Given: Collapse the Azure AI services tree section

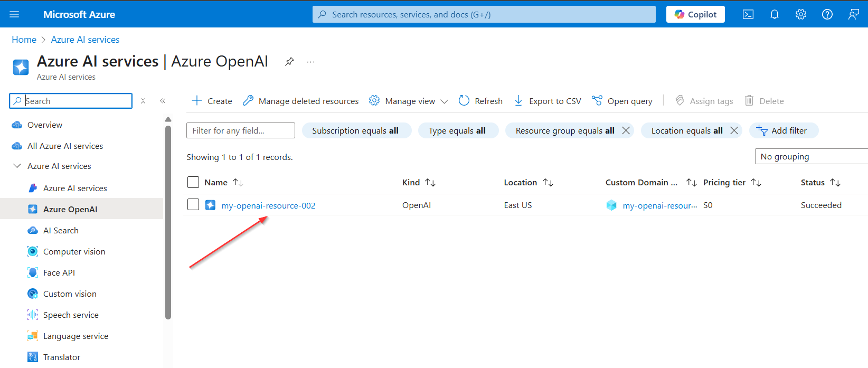Looking at the screenshot, I should pyautogui.click(x=17, y=166).
